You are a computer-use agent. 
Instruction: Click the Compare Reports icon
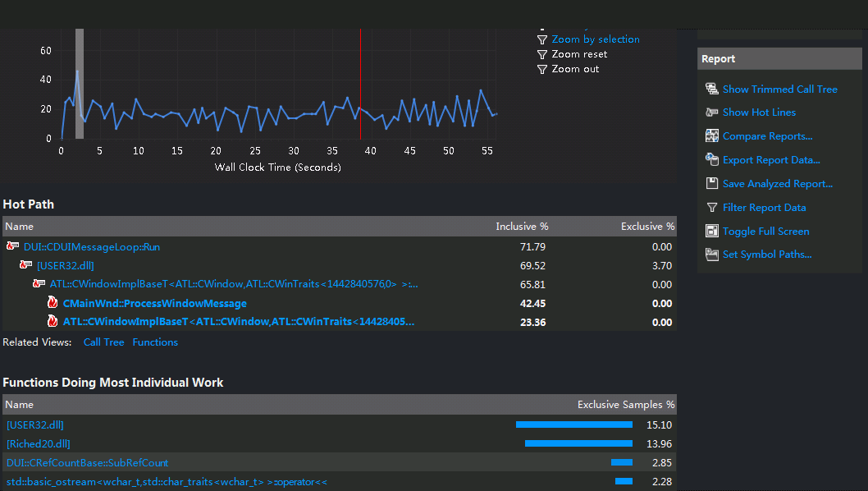click(x=711, y=135)
